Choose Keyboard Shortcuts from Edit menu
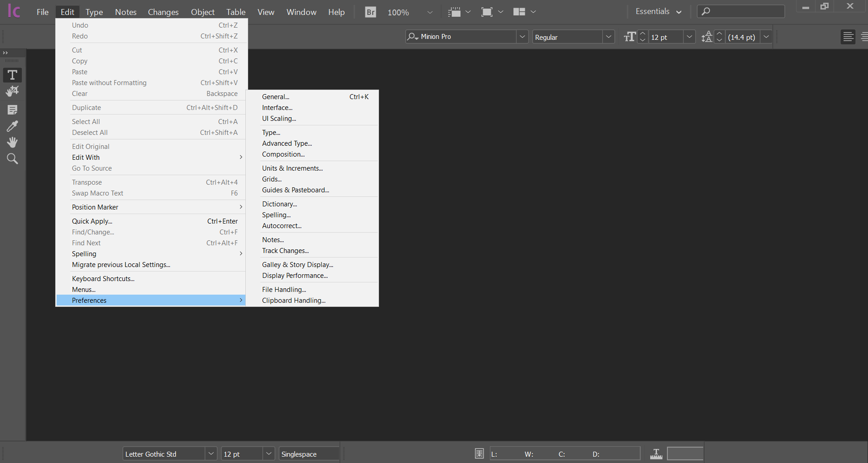The width and height of the screenshot is (868, 463). tap(151, 279)
